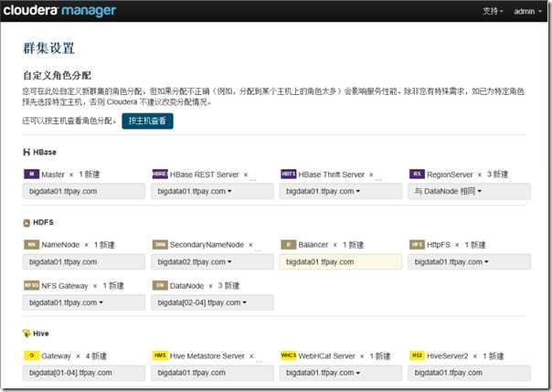The width and height of the screenshot is (552, 392).
Task: Click the RegionServer × 3 新建 label
Action: click(x=468, y=175)
